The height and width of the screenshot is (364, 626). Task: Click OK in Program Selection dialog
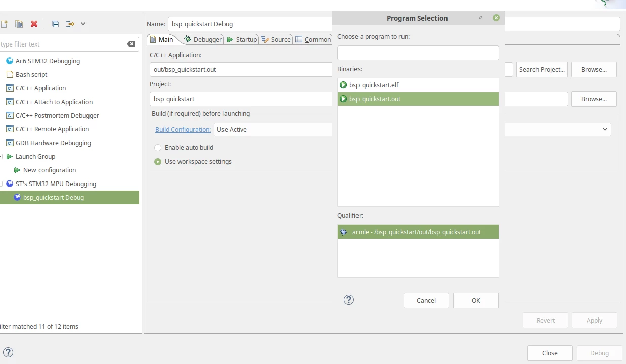tap(476, 300)
